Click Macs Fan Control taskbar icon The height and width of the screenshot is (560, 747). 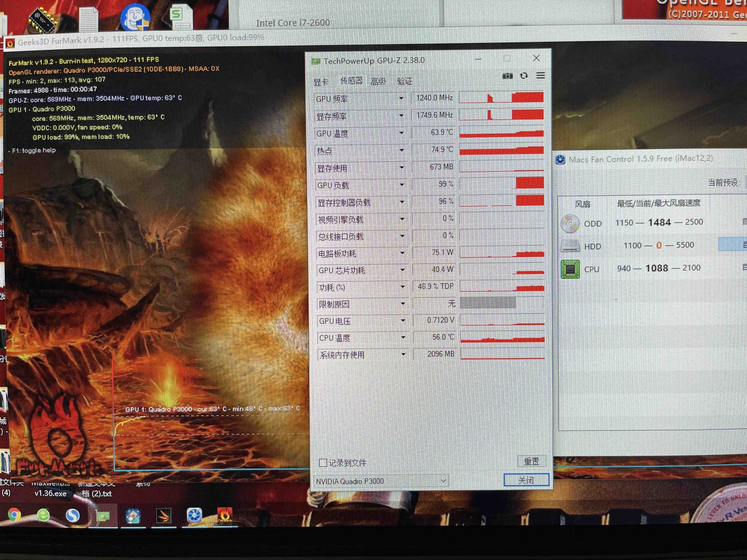click(x=195, y=516)
